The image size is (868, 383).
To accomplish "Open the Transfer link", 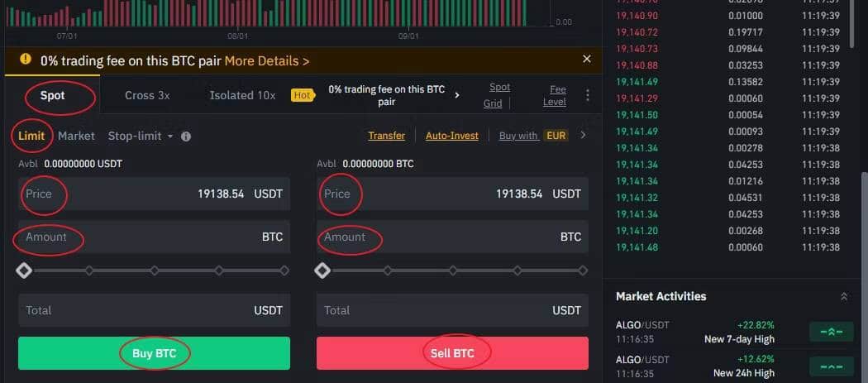I will tap(386, 136).
